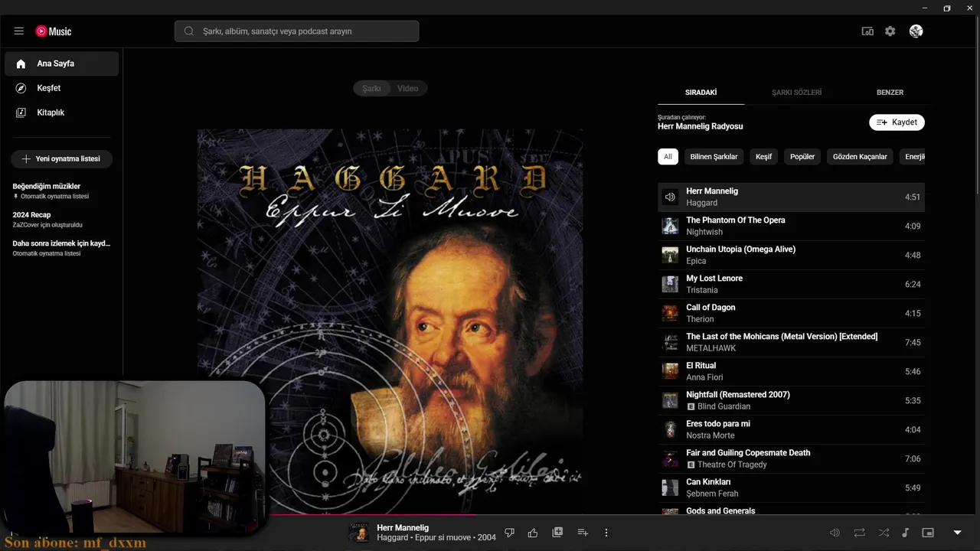Play Call of Dagon by Therion
Image resolution: width=980 pixels, height=551 pixels.
point(791,313)
